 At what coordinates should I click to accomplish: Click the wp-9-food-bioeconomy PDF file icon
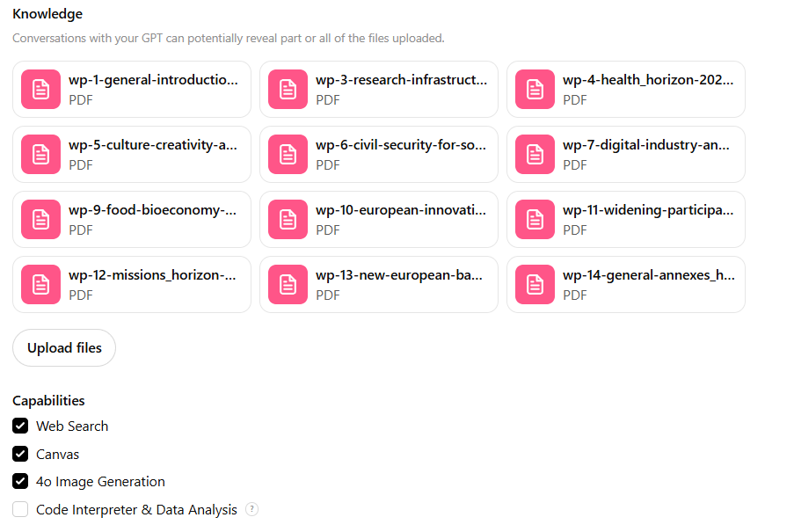(x=40, y=219)
